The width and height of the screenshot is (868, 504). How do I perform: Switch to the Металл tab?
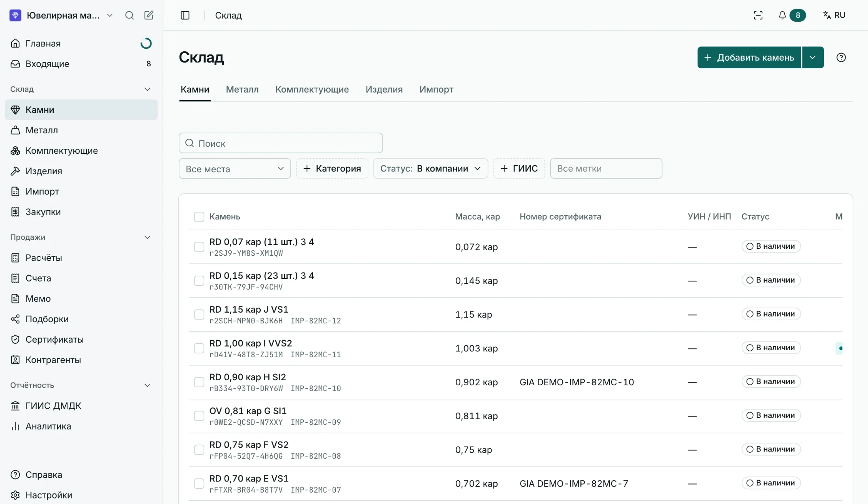tap(242, 90)
